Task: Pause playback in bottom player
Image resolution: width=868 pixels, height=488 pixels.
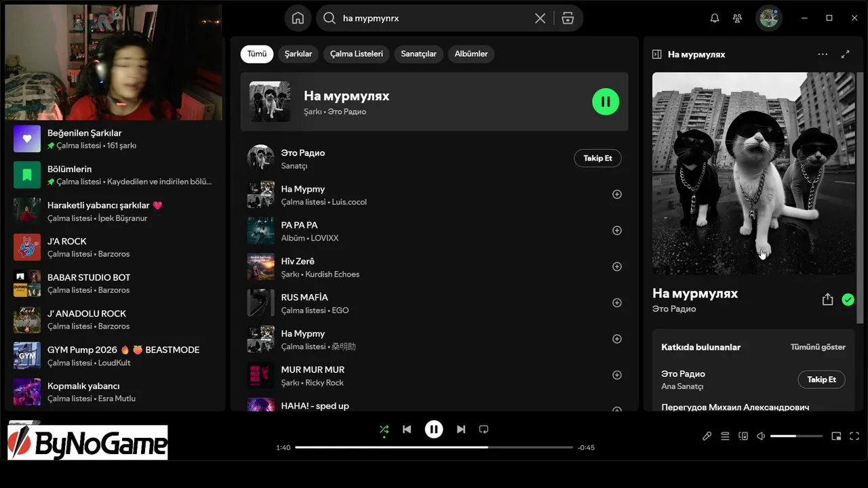Action: [434, 429]
